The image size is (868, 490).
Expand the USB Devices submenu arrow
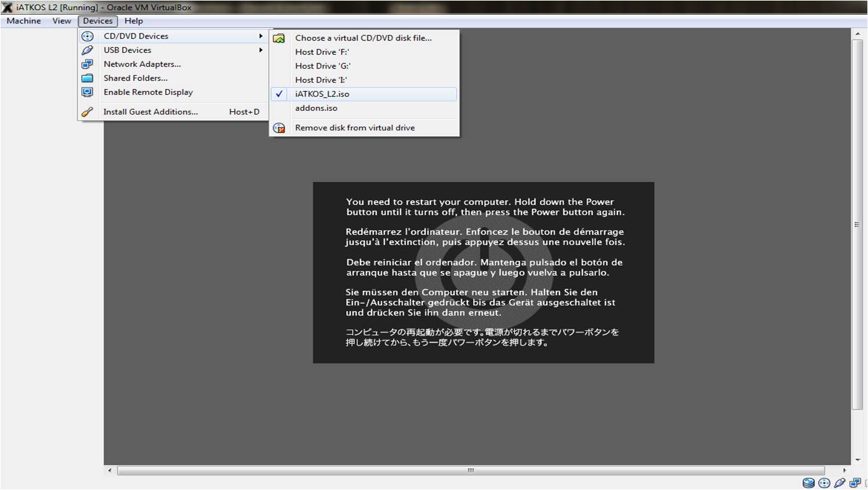(261, 50)
